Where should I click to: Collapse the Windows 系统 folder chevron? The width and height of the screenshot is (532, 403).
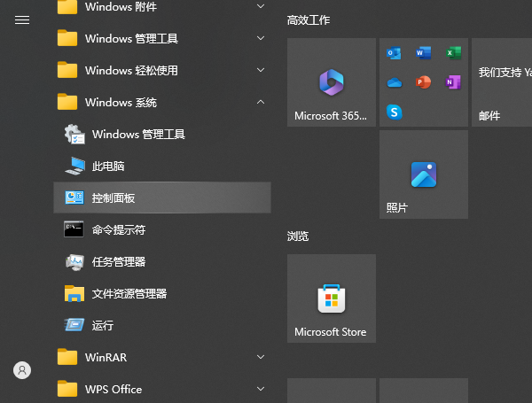(x=261, y=102)
